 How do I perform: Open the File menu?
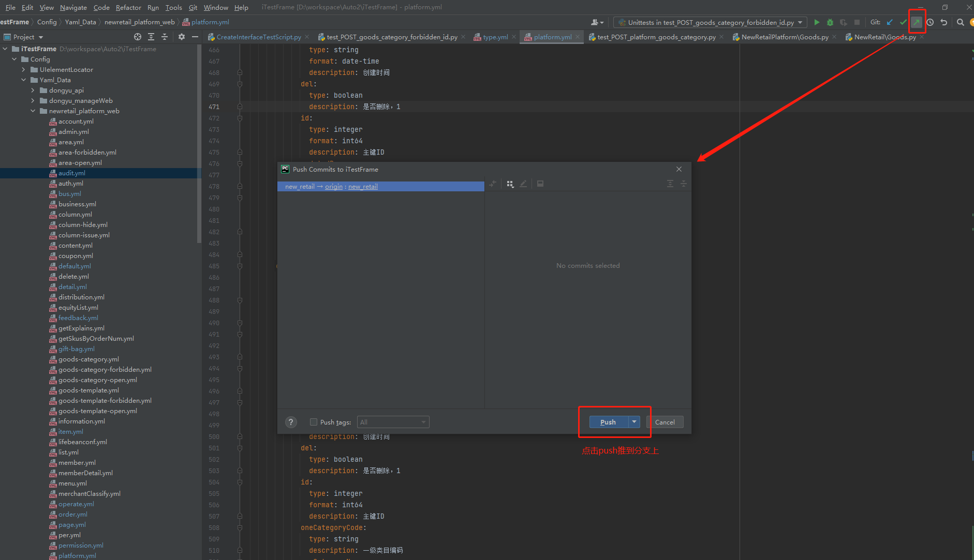[x=10, y=7]
